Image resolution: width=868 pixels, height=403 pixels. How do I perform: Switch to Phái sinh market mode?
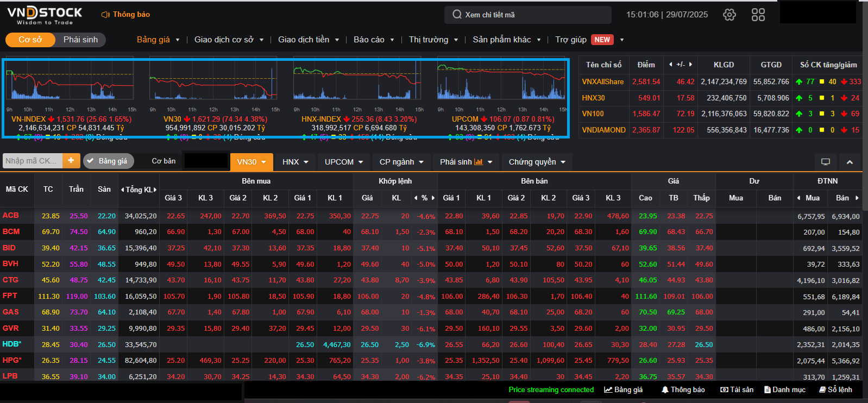pos(80,40)
